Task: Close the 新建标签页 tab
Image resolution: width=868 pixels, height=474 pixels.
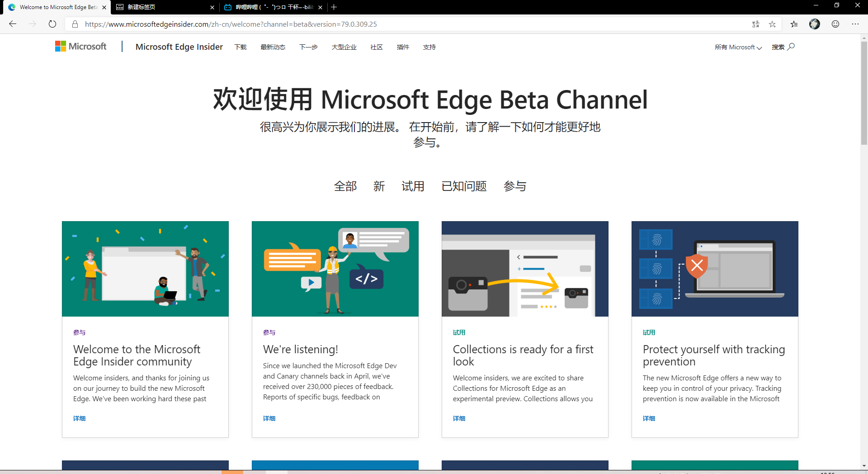Action: pos(212,7)
